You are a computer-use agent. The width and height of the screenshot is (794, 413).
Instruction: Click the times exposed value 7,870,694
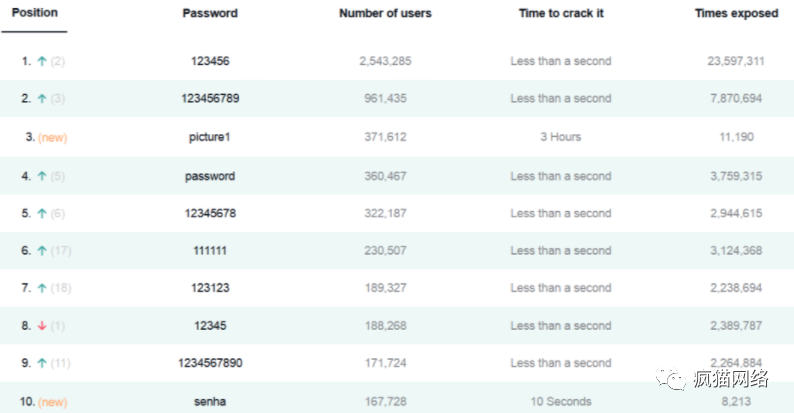(x=736, y=98)
